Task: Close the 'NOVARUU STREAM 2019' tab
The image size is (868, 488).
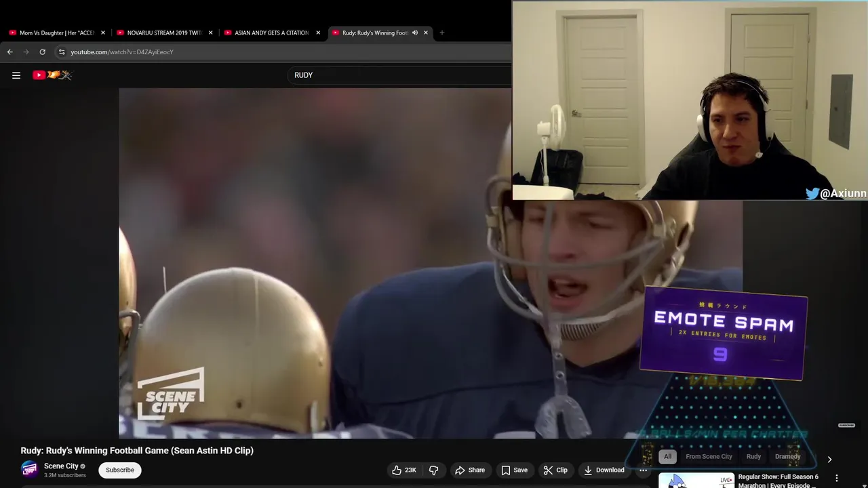Action: 210,33
